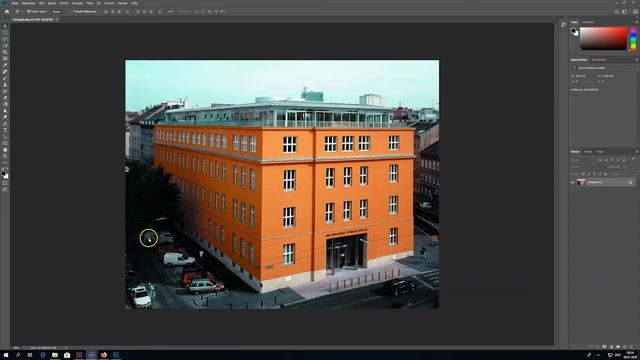Viewport: 640px width, 360px height.
Task: Open the Fenster menu
Action: 122,3
